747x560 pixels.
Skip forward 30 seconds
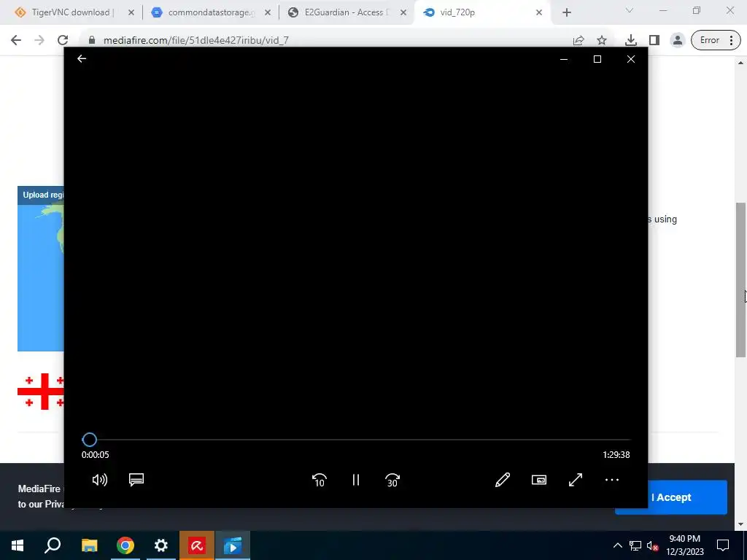pyautogui.click(x=392, y=480)
